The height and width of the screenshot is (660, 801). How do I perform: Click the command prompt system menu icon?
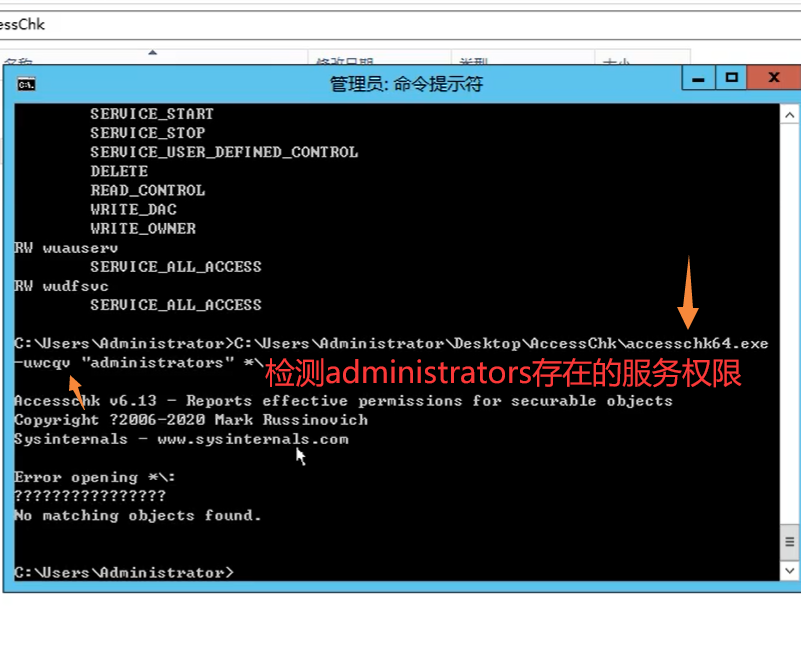26,84
